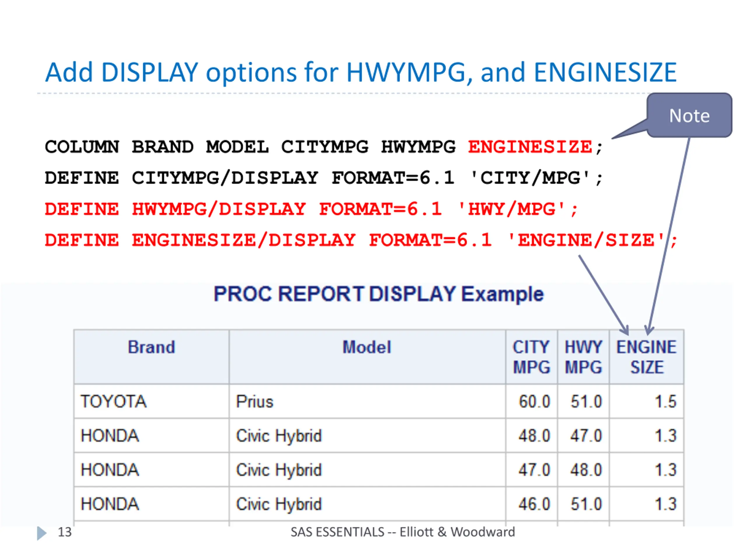Click the 47.0 highway MPG cell
Viewport: 747px width, 560px height.
(x=584, y=435)
